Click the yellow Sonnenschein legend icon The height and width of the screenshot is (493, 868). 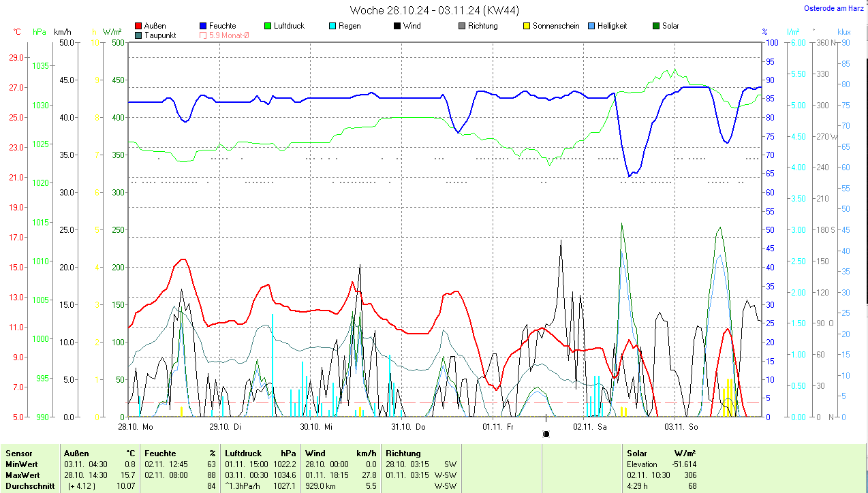526,27
